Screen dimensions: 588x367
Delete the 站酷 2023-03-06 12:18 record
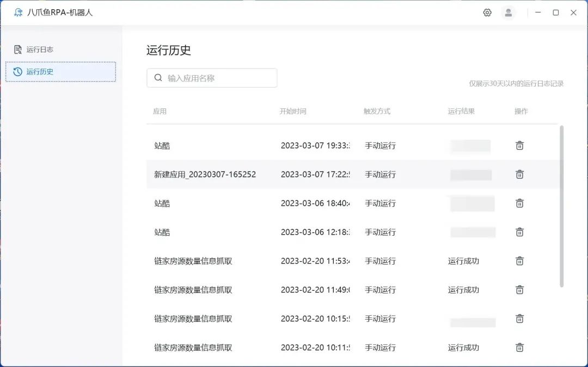coord(519,232)
